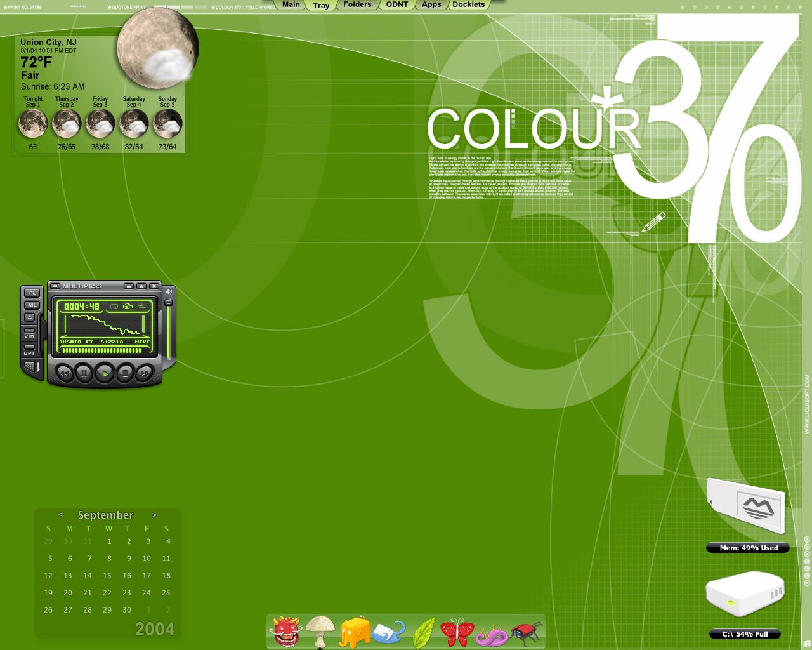Open the Multipass player main menu icon

pos(55,286)
